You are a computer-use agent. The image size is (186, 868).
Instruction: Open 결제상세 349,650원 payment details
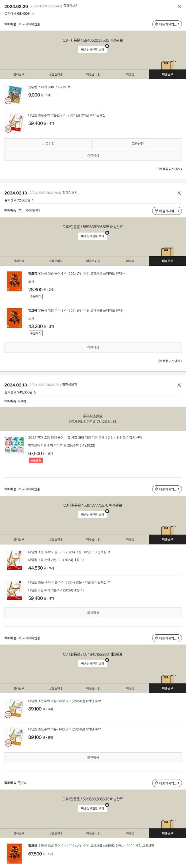pos(20,392)
